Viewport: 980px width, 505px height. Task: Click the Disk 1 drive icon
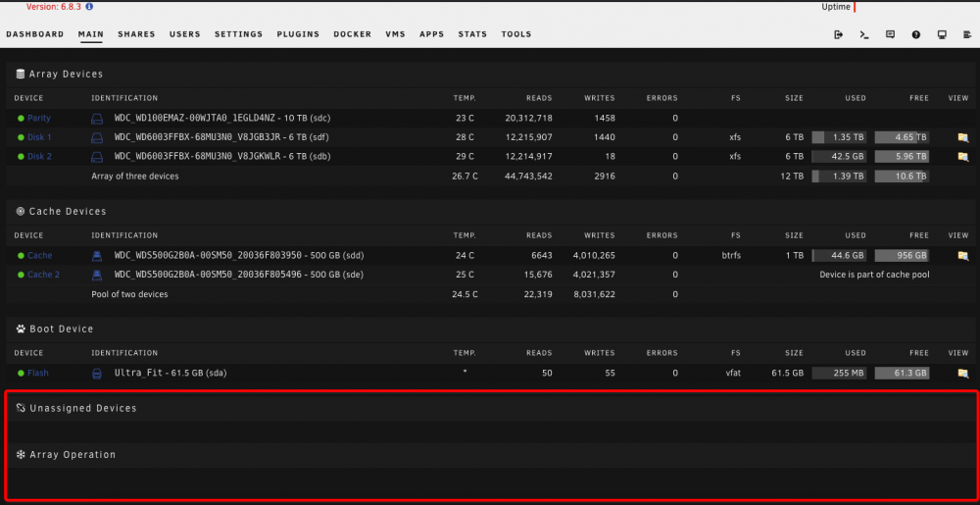click(x=97, y=137)
